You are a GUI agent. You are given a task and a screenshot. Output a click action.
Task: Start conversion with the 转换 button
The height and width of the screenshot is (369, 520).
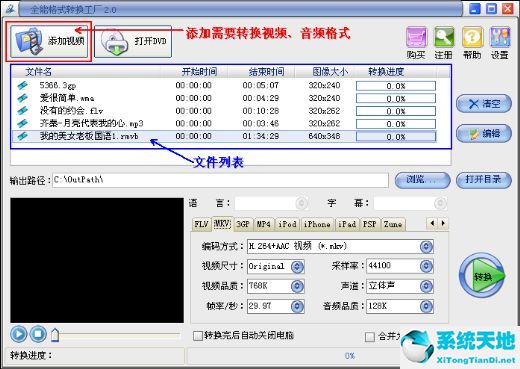point(482,275)
